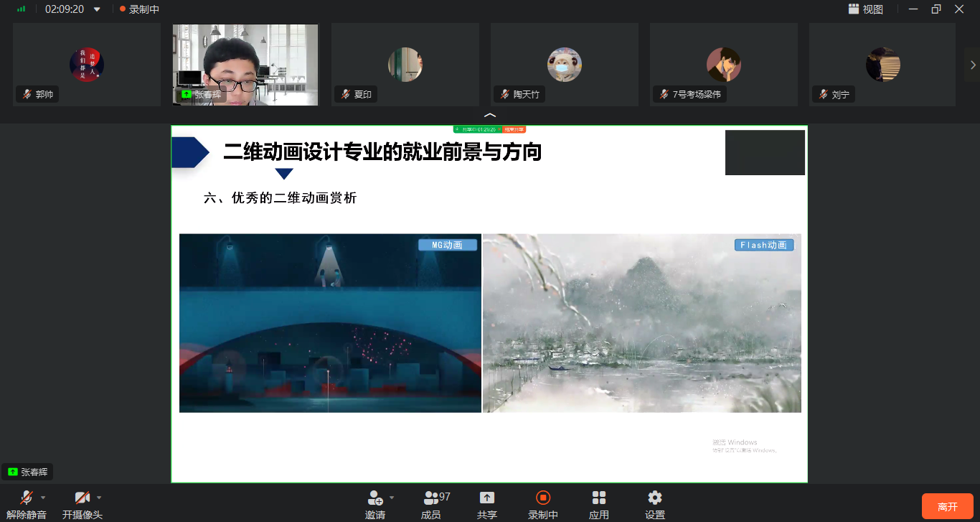Expand invite options arrow beside 邀请
Screen dimensions: 980x522
click(x=392, y=497)
